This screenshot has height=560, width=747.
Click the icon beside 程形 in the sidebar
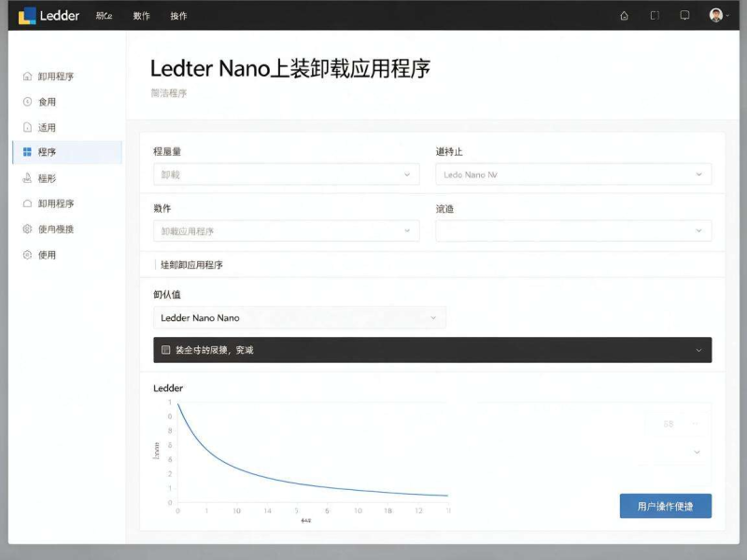click(x=27, y=178)
